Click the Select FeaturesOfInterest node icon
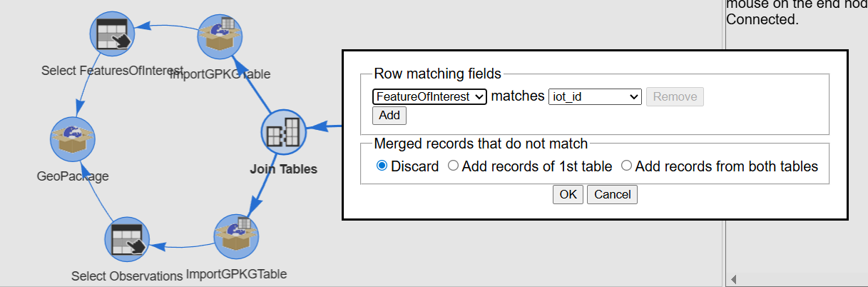 [112, 34]
